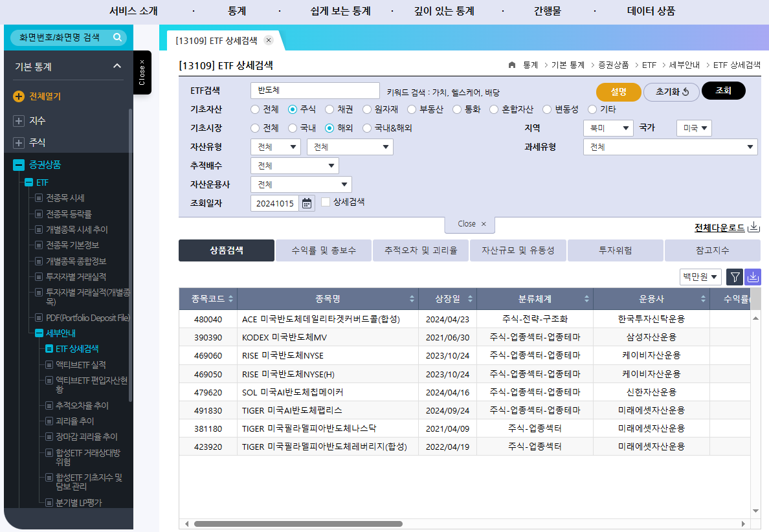Collapse the 세부안내 node minus icon

pos(39,333)
